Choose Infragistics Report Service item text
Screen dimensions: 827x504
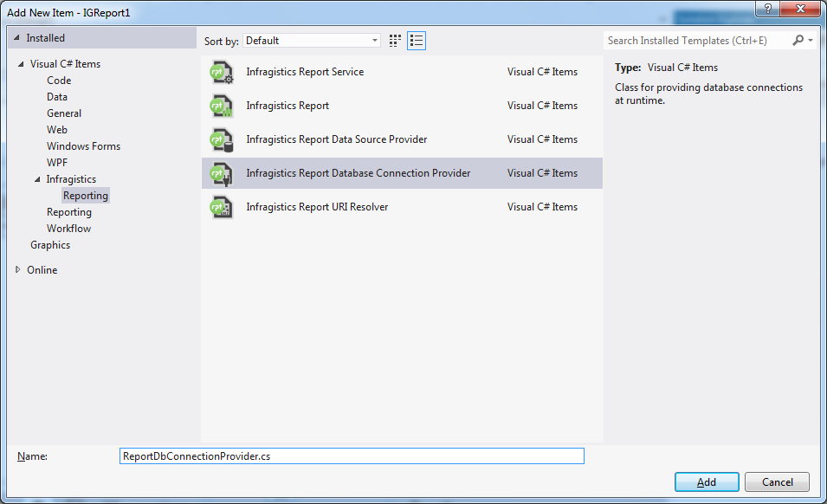305,72
